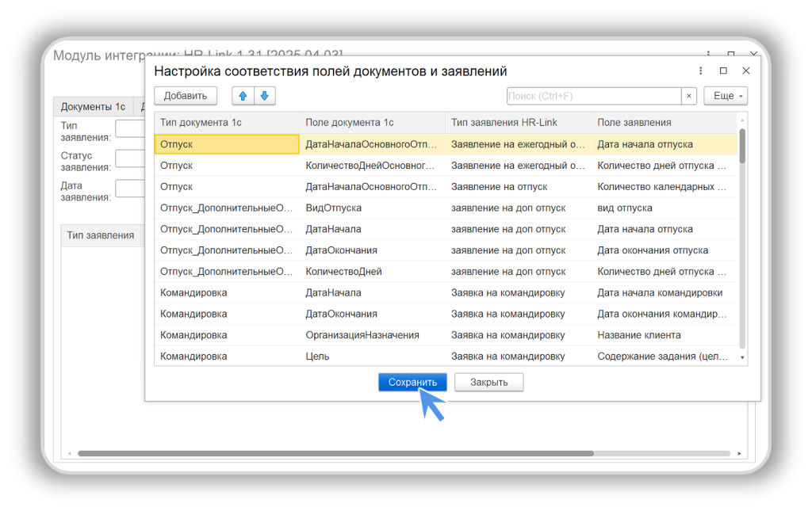Open the Документы 1с tab in the background window
This screenshot has width=812, height=511.
(93, 106)
